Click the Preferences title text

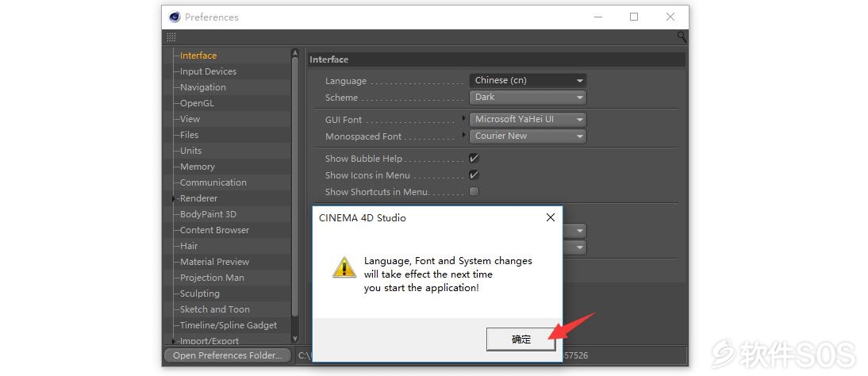(212, 17)
